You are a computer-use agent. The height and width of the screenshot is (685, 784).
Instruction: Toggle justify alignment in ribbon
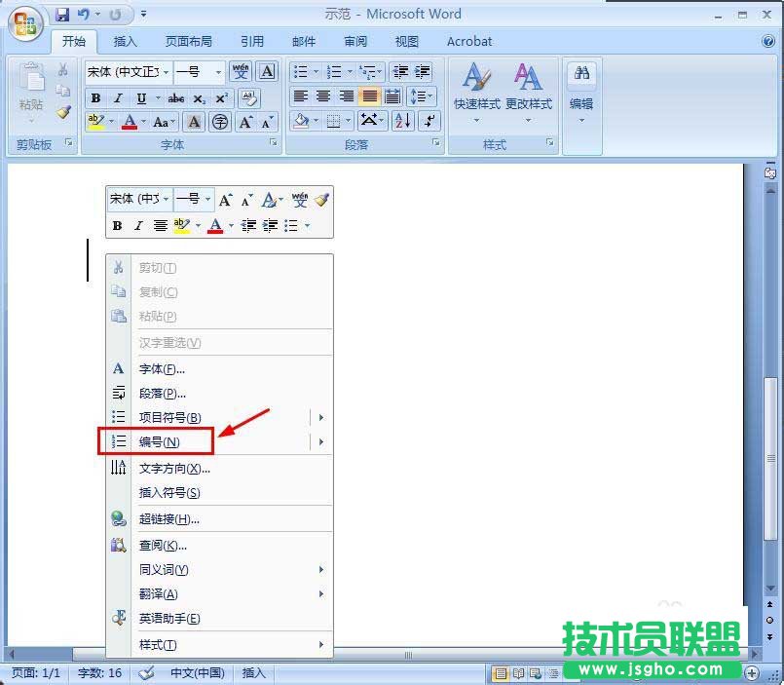(x=369, y=95)
